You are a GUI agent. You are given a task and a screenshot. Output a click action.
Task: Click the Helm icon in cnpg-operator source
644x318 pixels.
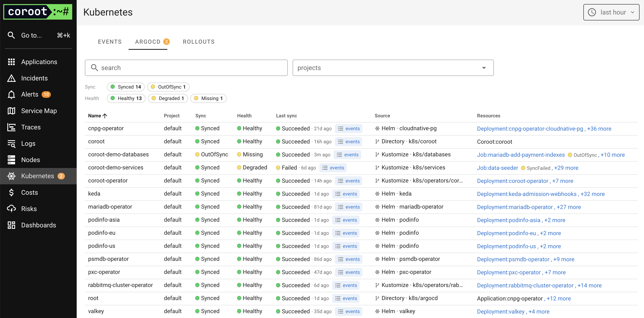pos(377,129)
